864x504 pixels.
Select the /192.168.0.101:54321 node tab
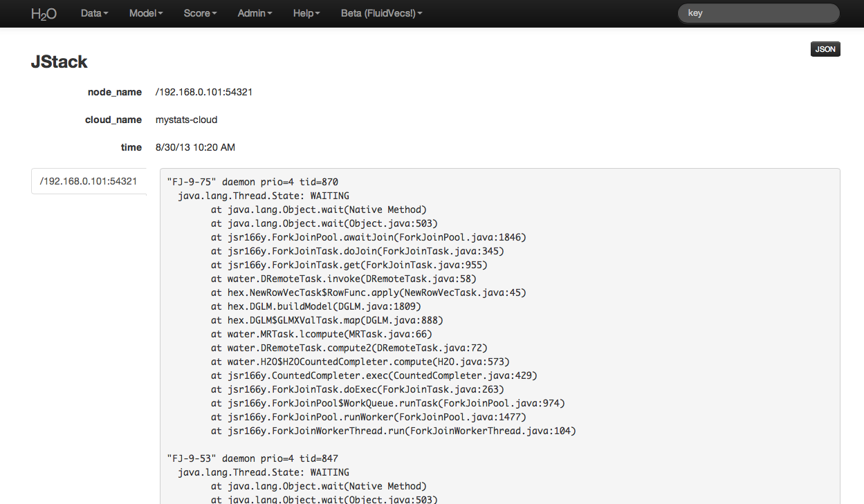[89, 180]
